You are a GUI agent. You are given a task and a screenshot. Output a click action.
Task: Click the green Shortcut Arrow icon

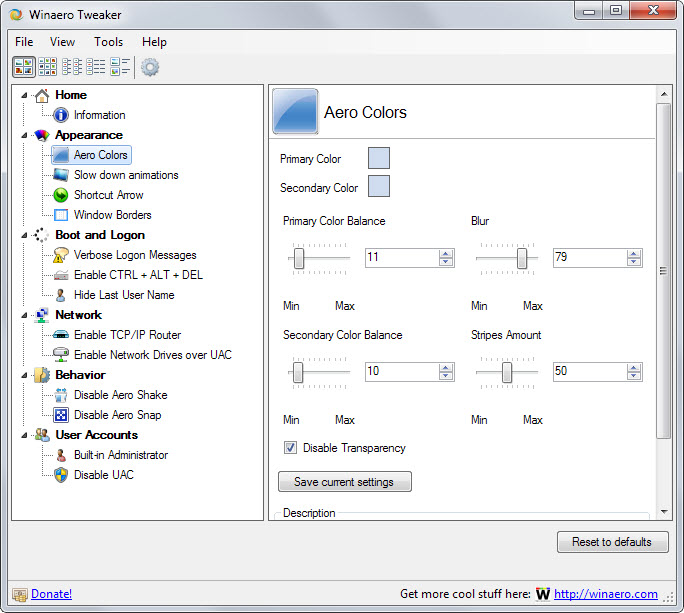point(61,195)
